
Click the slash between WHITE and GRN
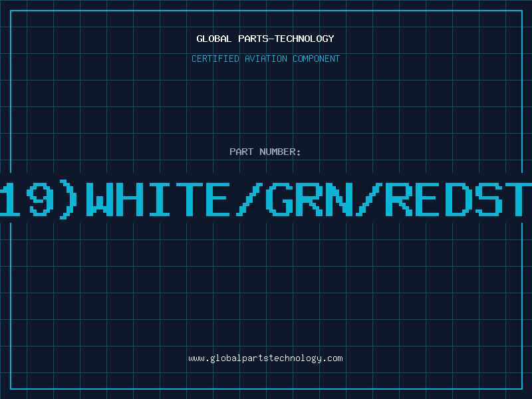tap(249, 199)
